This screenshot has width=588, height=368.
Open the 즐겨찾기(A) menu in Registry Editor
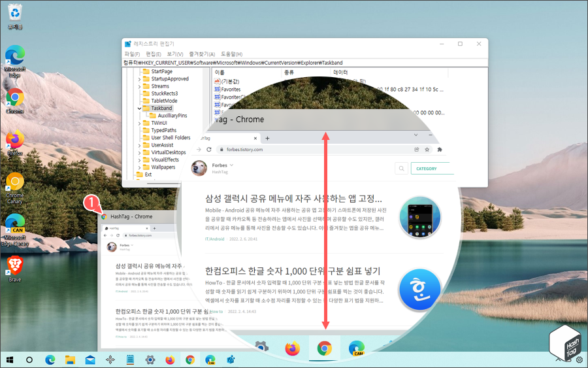(202, 54)
